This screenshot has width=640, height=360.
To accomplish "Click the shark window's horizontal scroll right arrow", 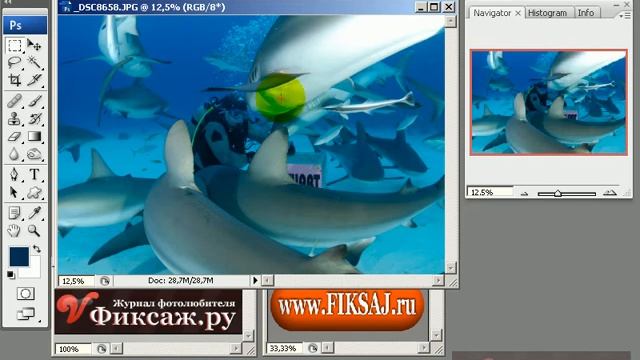I will click(438, 280).
